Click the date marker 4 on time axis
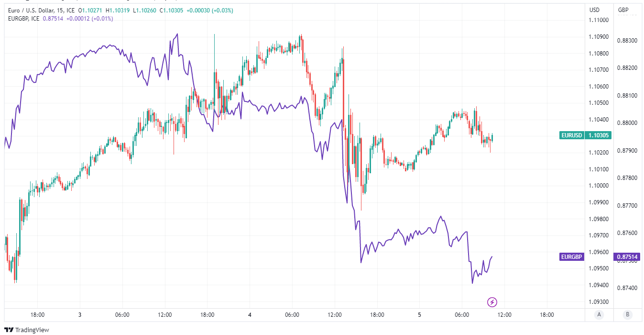The width and height of the screenshot is (644, 335). pyautogui.click(x=250, y=315)
